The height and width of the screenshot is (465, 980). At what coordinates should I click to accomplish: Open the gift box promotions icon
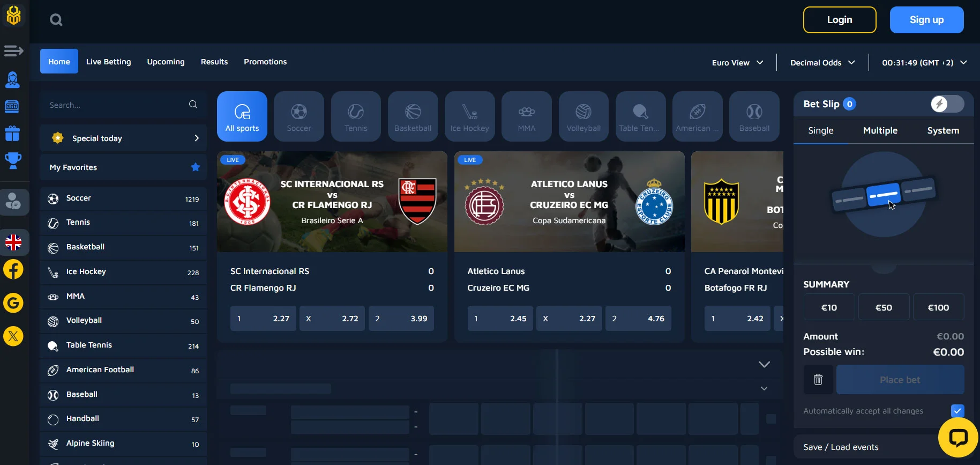point(12,133)
